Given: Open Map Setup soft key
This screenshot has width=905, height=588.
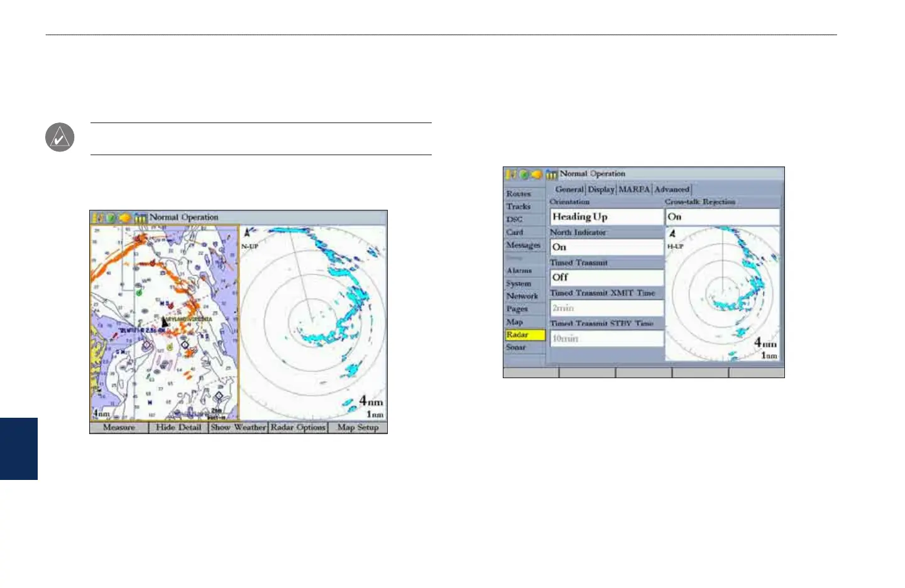Looking at the screenshot, I should [358, 428].
